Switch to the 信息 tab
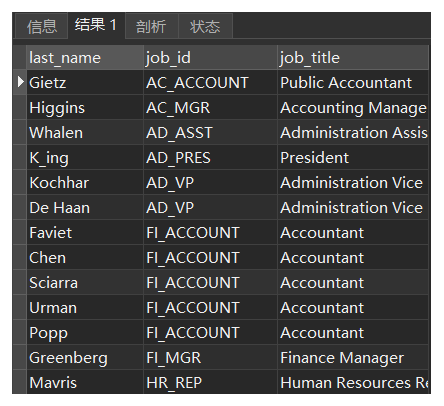The width and height of the screenshot is (444, 406). 42,26
